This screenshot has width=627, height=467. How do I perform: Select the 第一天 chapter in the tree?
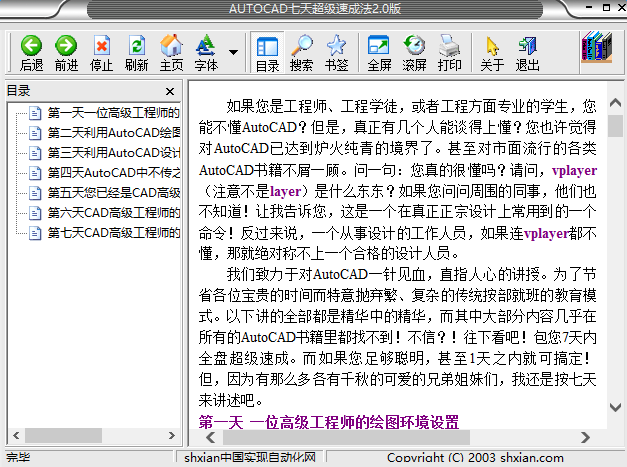112,112
